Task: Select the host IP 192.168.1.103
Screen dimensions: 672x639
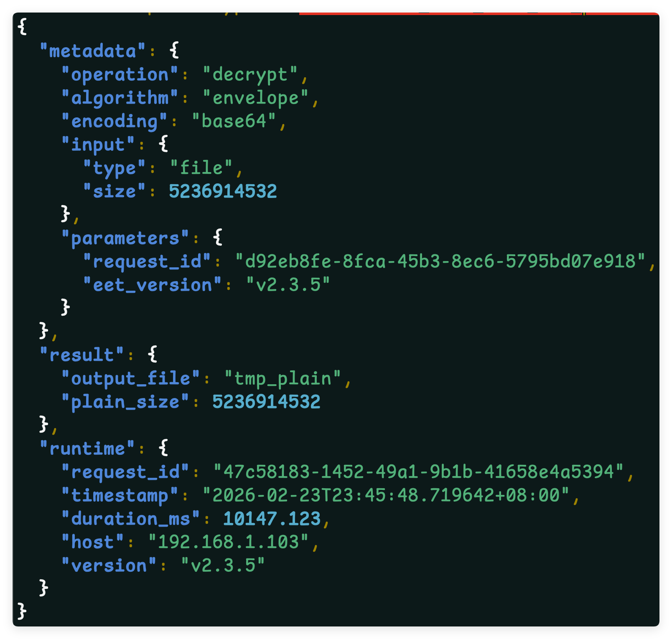Action: tap(228, 543)
